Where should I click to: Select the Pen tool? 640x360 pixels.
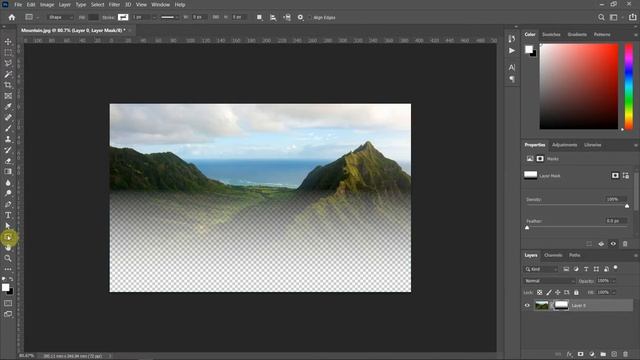coord(8,204)
